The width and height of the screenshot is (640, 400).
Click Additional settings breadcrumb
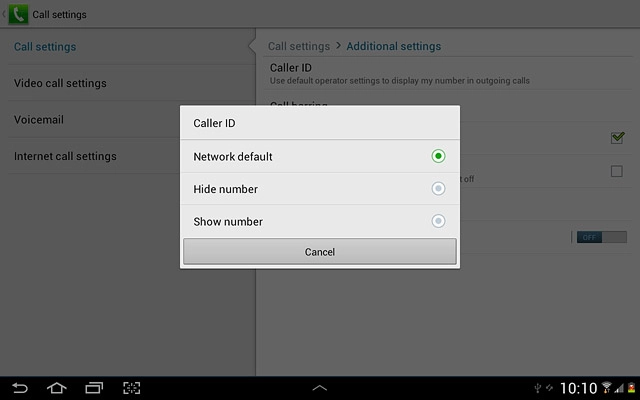pos(393,47)
